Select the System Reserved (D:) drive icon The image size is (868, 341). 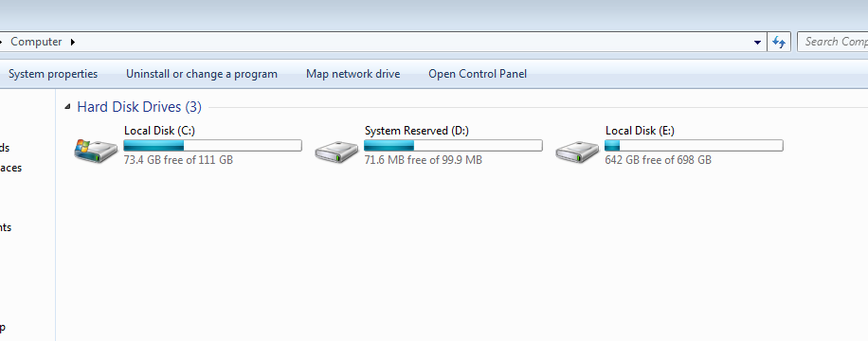tap(336, 152)
